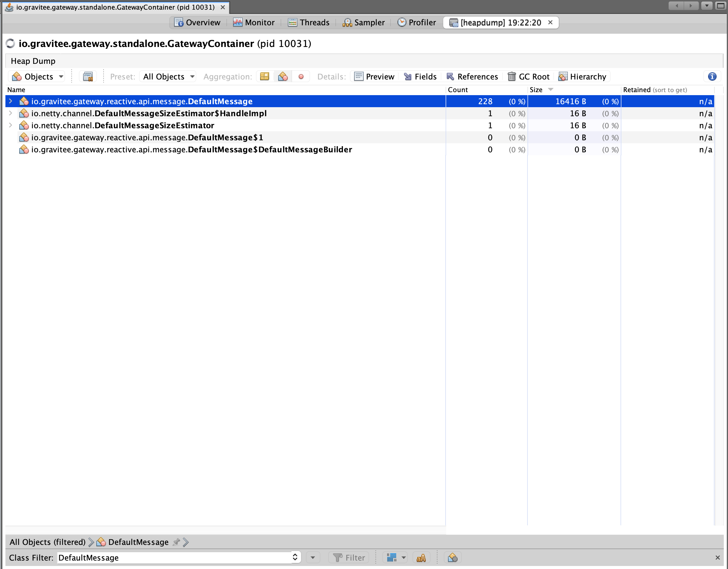Show the Fields details pane

coord(420,77)
